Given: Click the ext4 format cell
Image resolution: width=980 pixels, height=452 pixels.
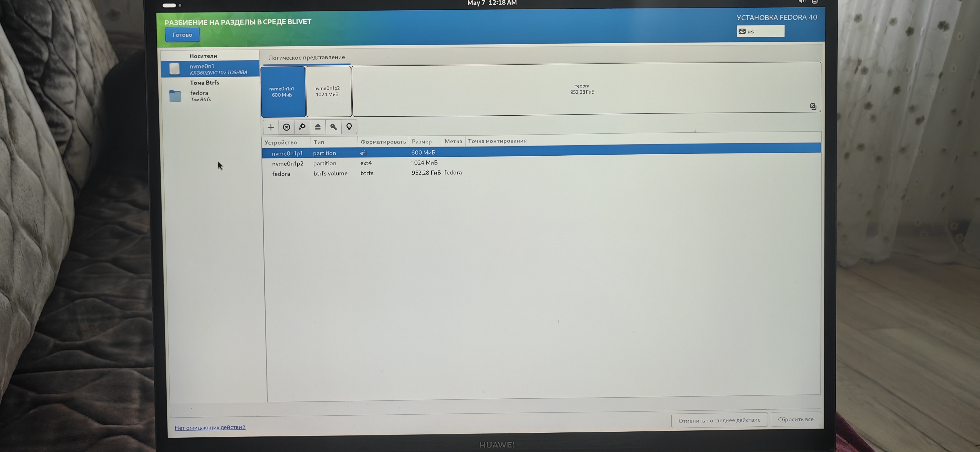Looking at the screenshot, I should [x=366, y=163].
